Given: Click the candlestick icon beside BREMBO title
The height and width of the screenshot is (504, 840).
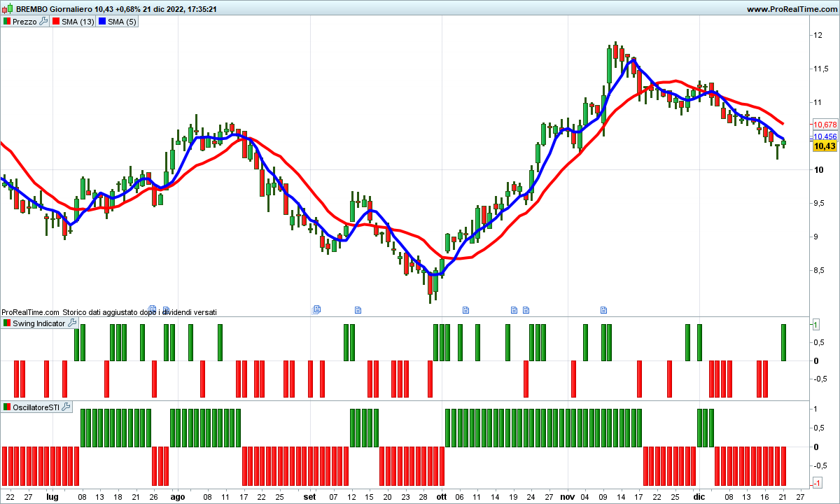Looking at the screenshot, I should pos(8,9).
